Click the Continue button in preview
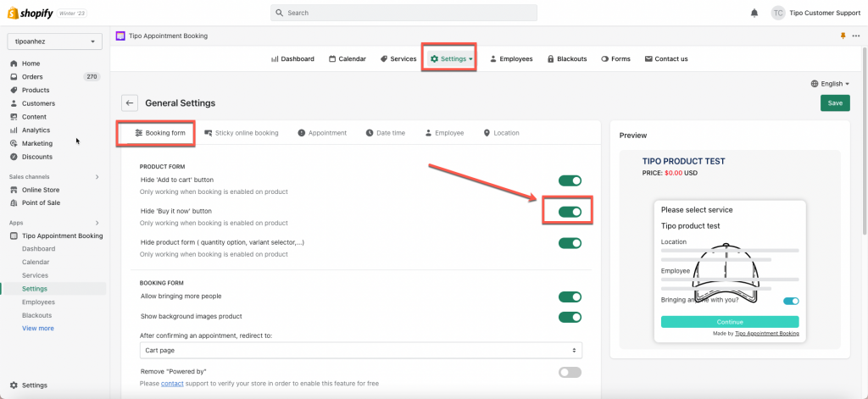The height and width of the screenshot is (399, 868). click(x=730, y=322)
